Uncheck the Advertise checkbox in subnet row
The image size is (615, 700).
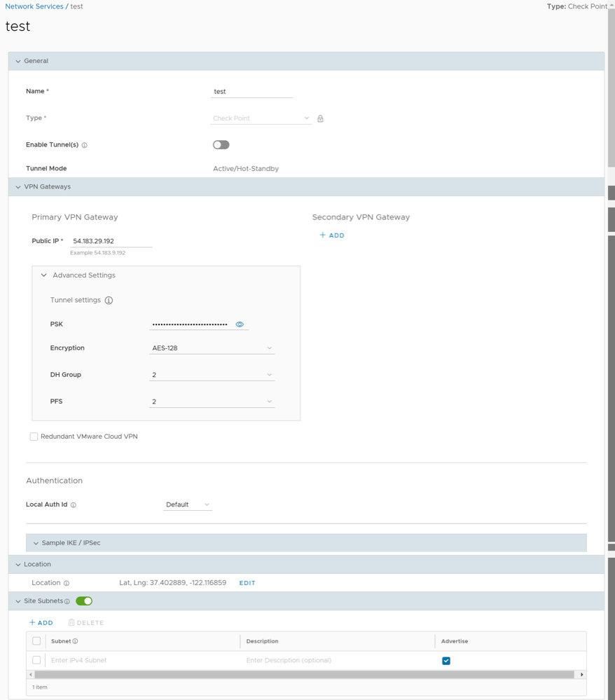click(446, 661)
